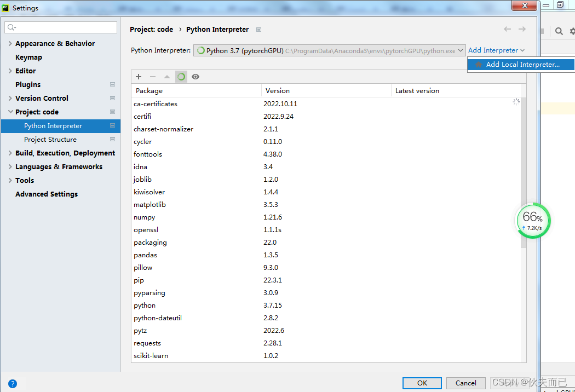The image size is (575, 392).
Task: Select the numpy package row
Action: (326, 217)
